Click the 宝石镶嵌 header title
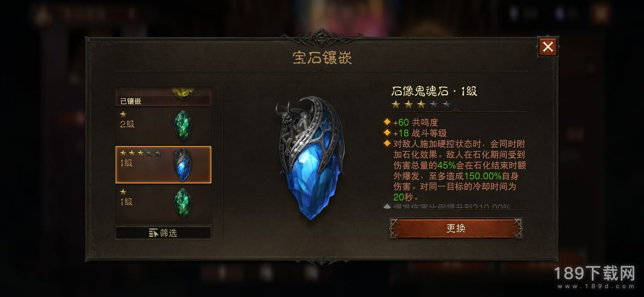The height and width of the screenshot is (297, 644). coord(322,58)
